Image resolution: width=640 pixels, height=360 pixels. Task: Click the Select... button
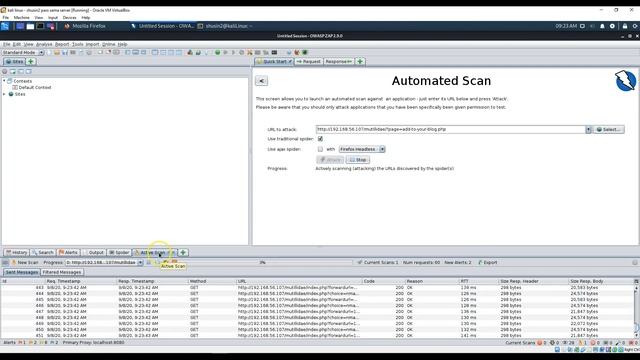coord(608,129)
